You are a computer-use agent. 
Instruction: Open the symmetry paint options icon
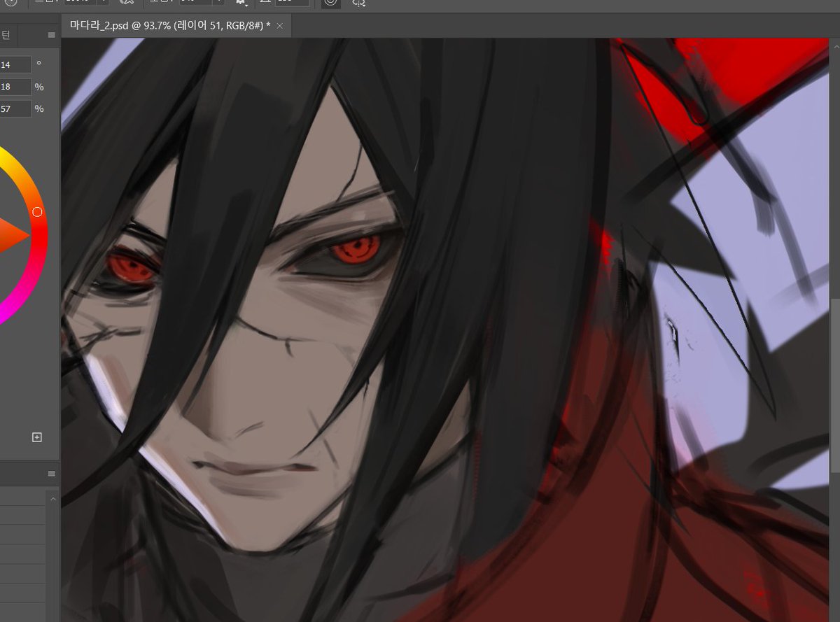359,3
